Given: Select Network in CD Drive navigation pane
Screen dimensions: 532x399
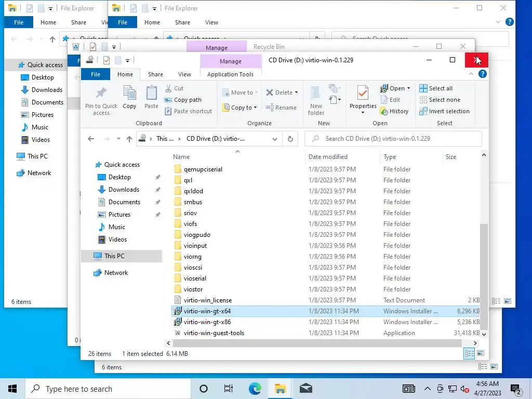Looking at the screenshot, I should [116, 272].
